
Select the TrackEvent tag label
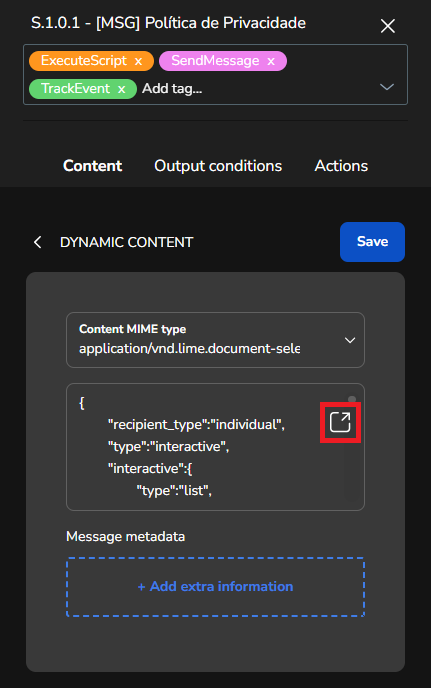coord(75,89)
